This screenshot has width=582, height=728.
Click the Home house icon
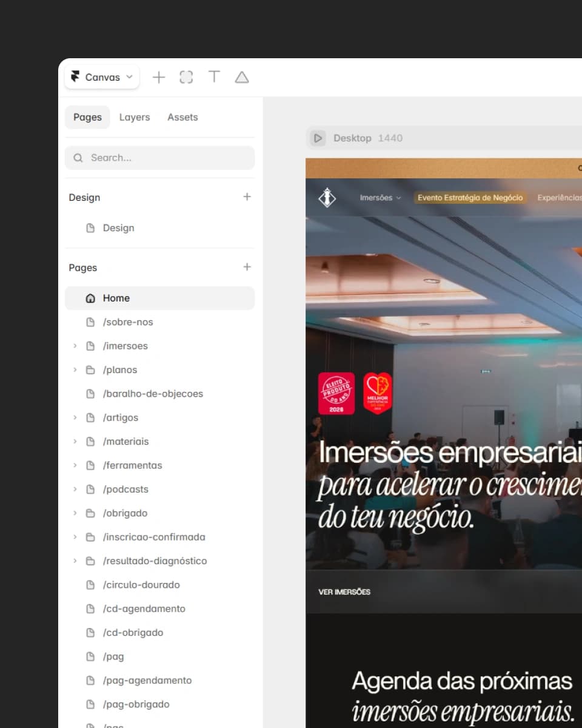(x=90, y=298)
